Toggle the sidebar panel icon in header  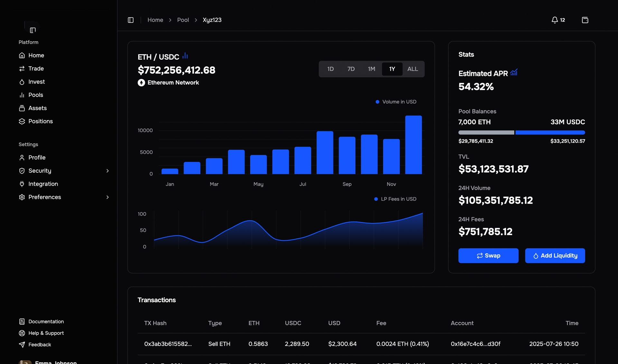pos(131,20)
